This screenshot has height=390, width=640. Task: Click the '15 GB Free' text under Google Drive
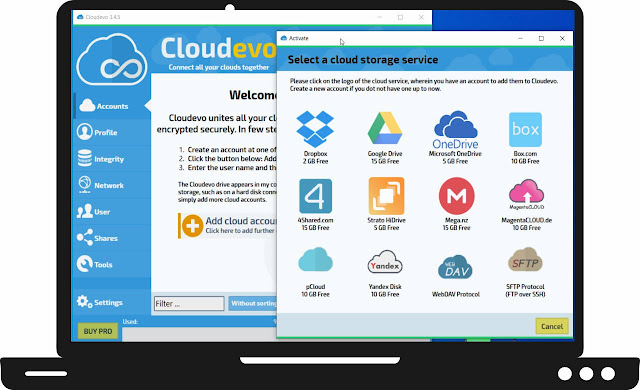[385, 161]
